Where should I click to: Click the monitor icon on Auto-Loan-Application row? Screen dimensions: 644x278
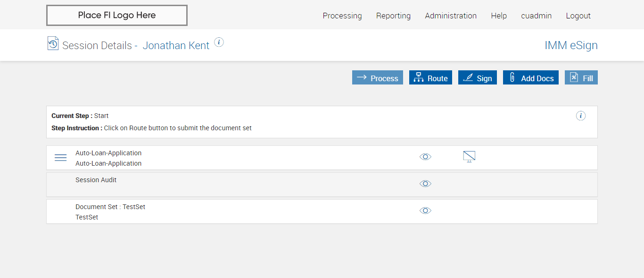click(x=469, y=157)
